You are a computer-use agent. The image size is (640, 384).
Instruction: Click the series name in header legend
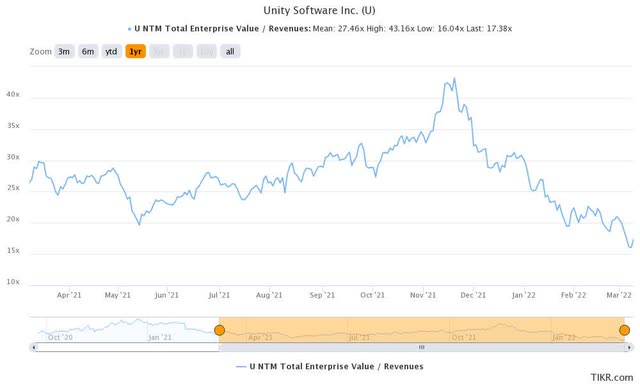point(222,29)
